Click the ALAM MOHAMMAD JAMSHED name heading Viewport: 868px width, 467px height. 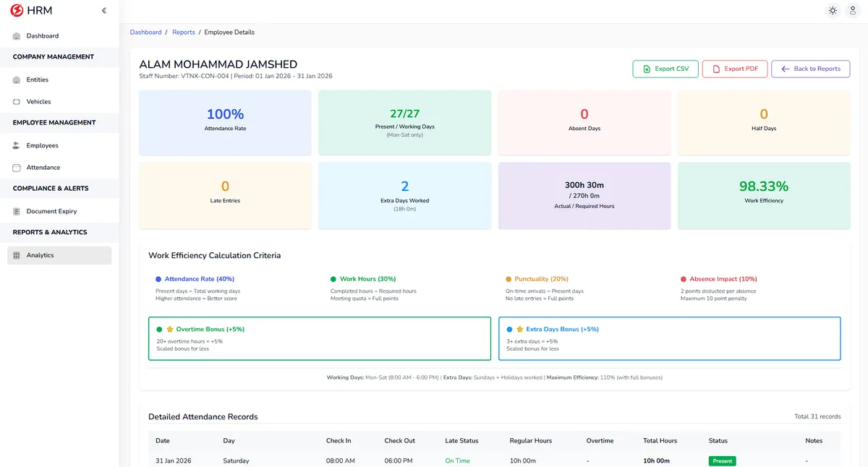[218, 64]
